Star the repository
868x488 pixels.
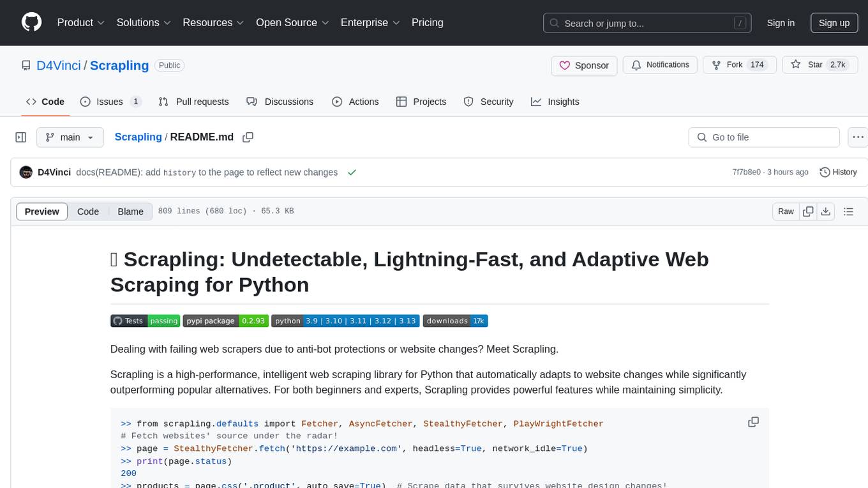(x=819, y=65)
